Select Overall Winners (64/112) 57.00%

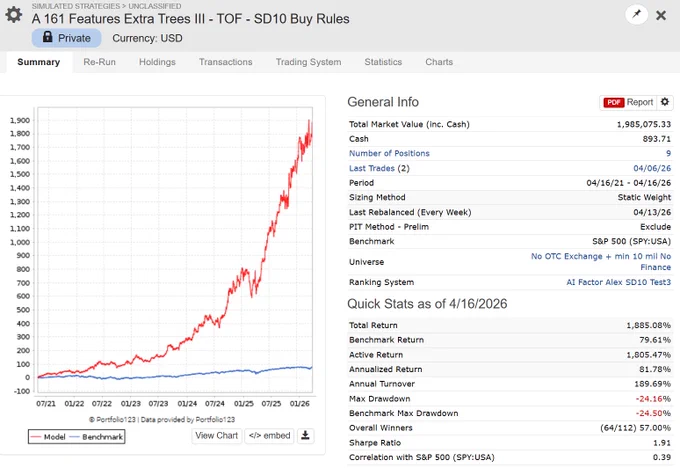635,428
